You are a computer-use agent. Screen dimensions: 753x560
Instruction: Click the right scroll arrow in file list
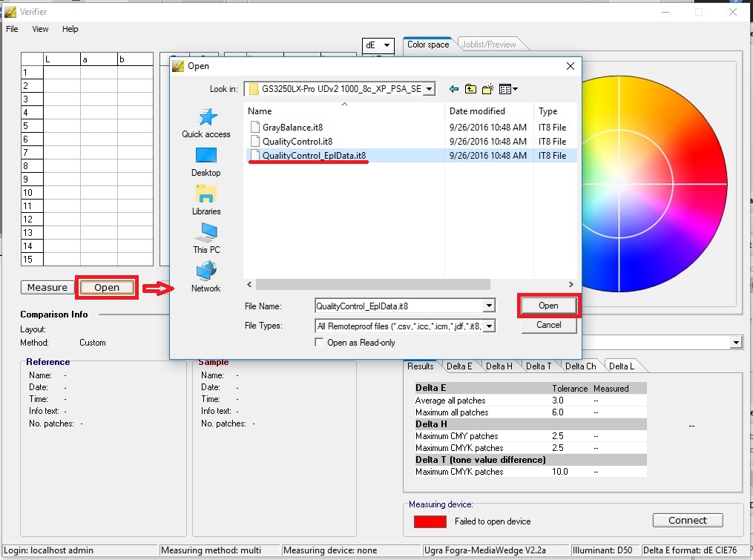point(570,284)
